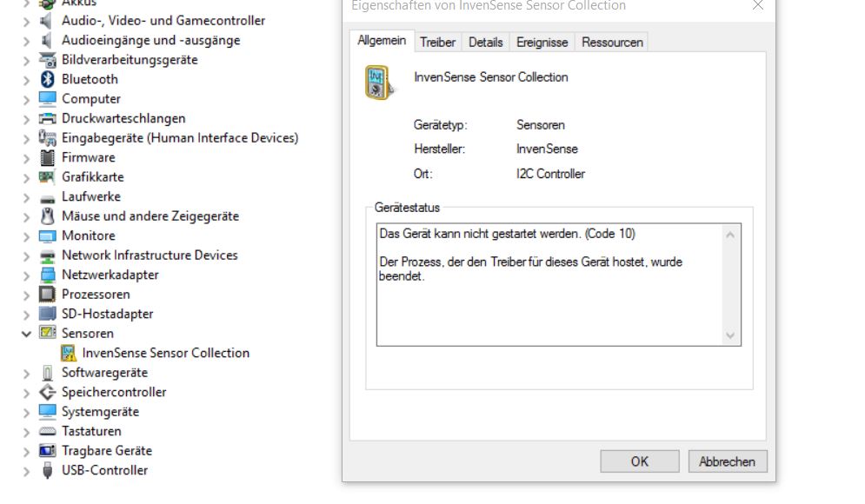Click the Monitore display icon
The height and width of the screenshot is (504, 865).
tap(47, 235)
